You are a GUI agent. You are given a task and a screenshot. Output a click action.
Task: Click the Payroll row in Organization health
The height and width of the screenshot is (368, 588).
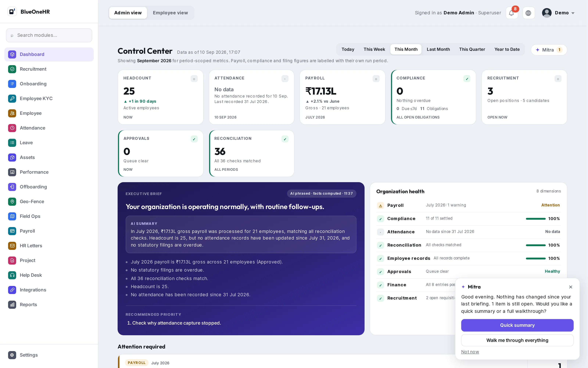(468, 205)
